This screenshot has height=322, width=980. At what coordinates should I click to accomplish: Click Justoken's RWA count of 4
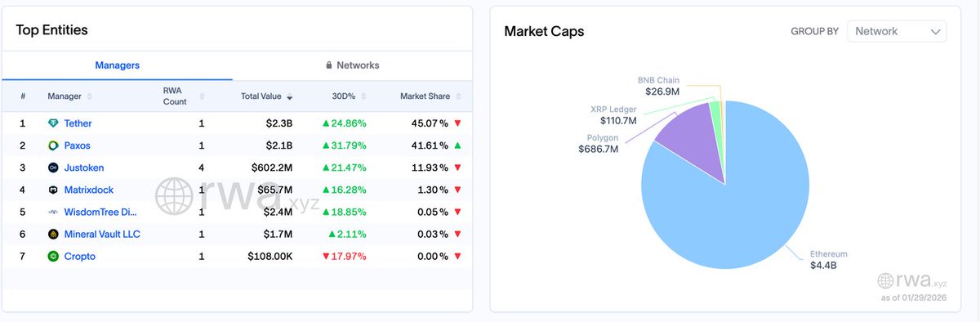pyautogui.click(x=201, y=168)
